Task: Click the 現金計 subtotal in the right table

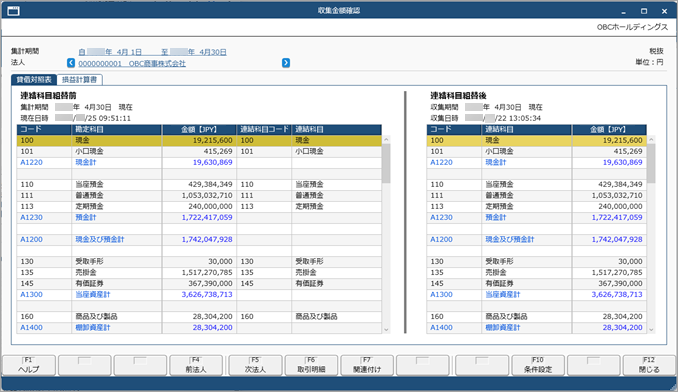Action: point(496,163)
